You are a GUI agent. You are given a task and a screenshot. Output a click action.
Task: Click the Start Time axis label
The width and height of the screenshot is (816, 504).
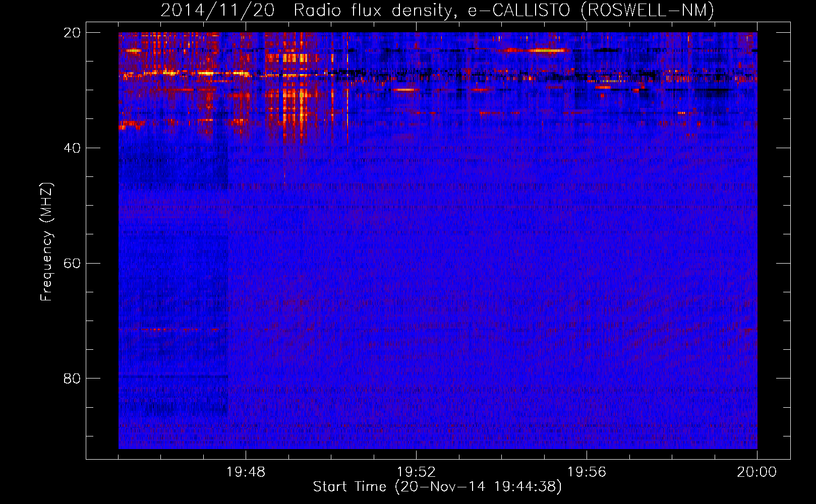tap(437, 487)
